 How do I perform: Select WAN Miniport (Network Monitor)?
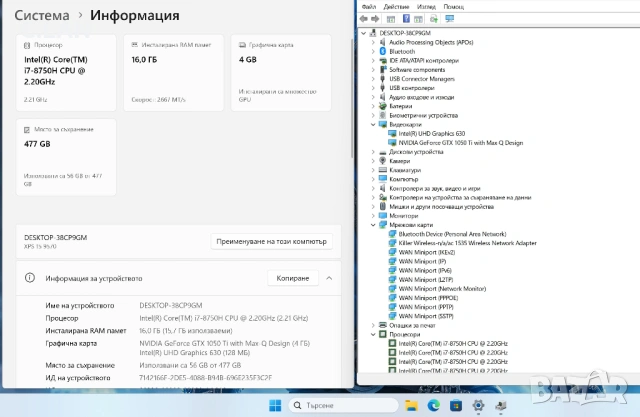pyautogui.click(x=442, y=288)
